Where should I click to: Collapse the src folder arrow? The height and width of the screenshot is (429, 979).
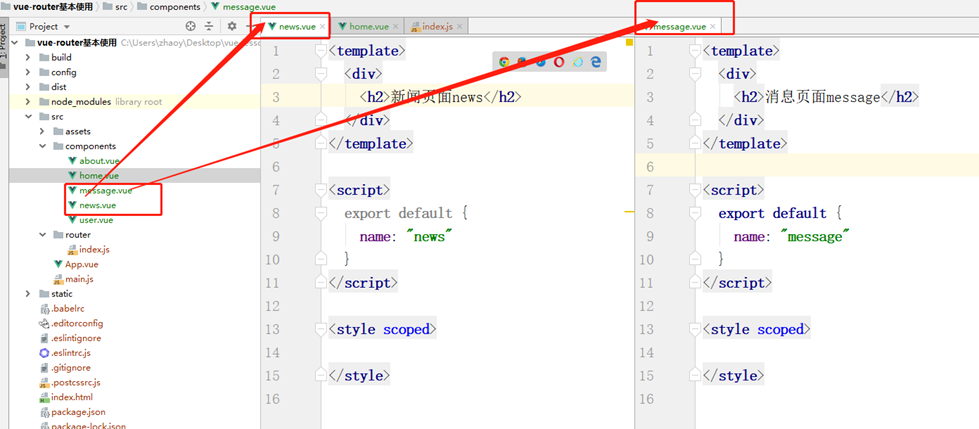tap(27, 117)
